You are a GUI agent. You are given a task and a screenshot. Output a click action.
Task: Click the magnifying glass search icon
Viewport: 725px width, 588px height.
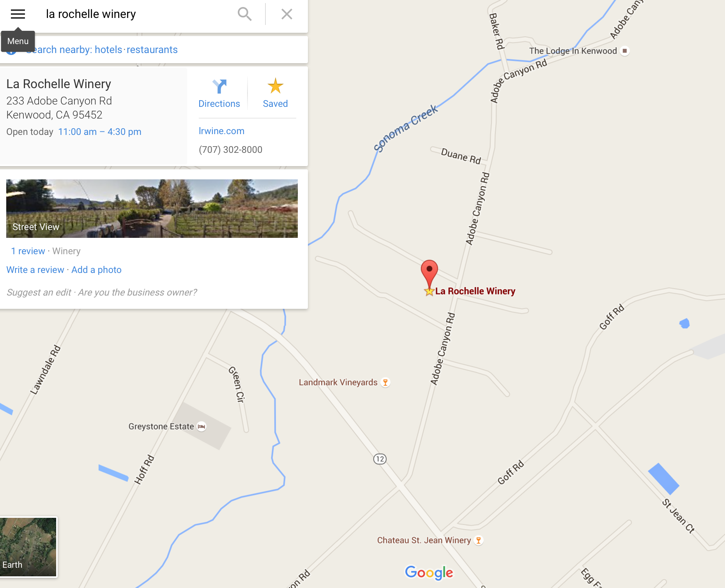click(245, 14)
